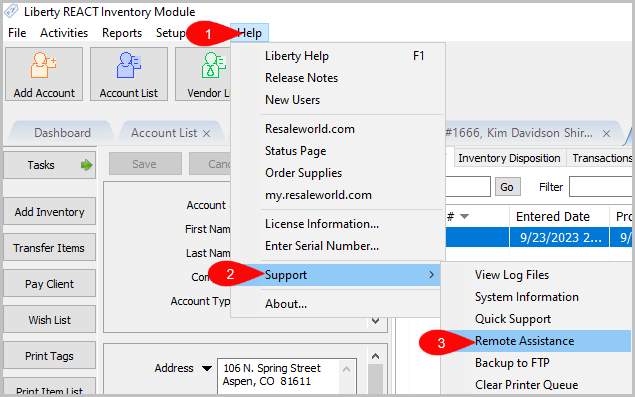
Task: Switch to the Inventory Disposition tab
Action: point(509,158)
